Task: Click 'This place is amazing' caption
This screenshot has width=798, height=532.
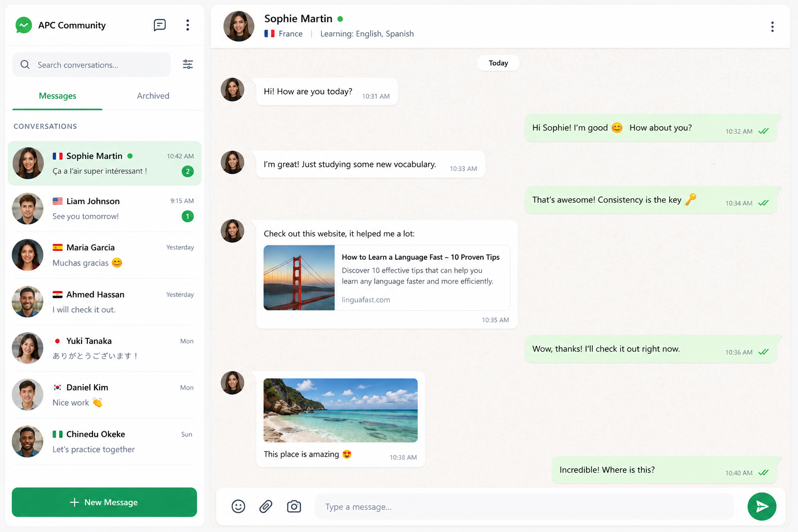Action: 301,454
